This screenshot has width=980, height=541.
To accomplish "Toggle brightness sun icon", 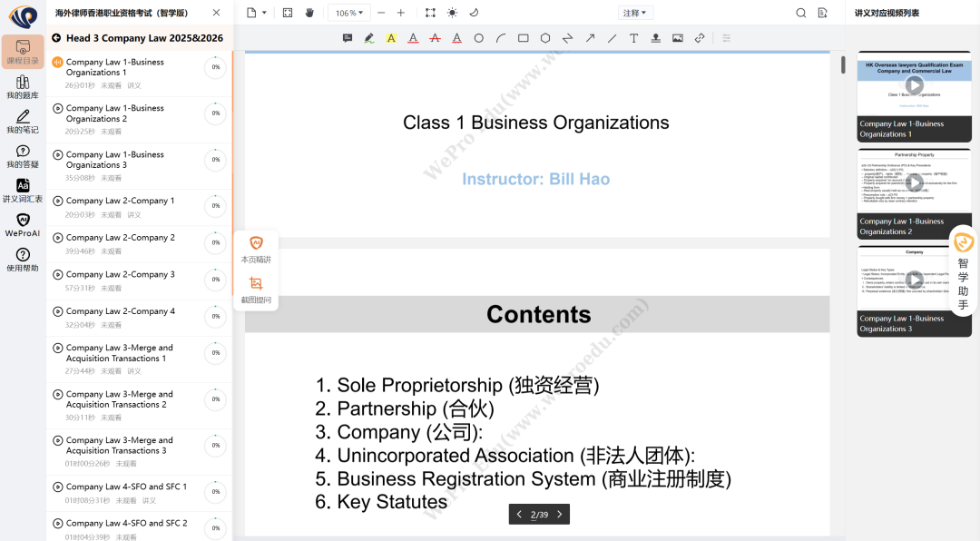I will coord(452,13).
